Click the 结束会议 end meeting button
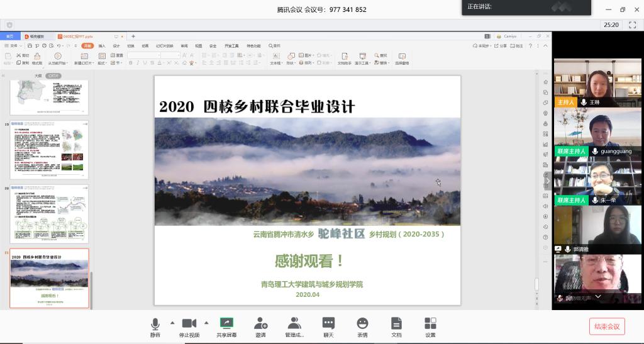This screenshot has width=644, height=344. pos(607,326)
